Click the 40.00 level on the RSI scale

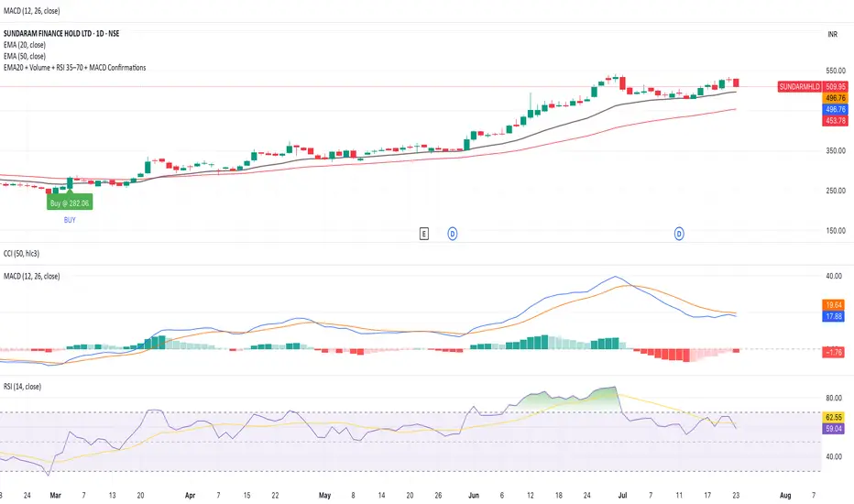(x=834, y=456)
